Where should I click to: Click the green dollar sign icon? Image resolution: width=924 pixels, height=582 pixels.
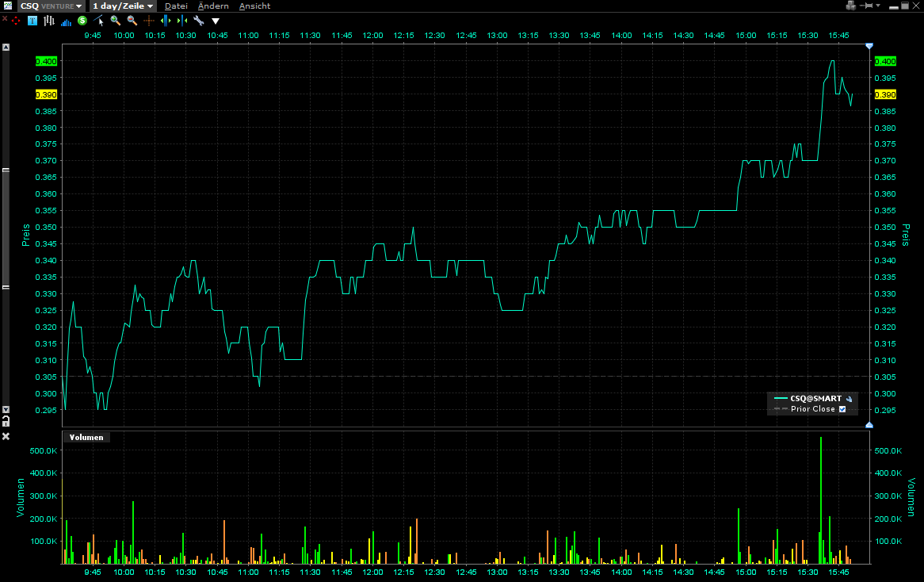(82, 21)
